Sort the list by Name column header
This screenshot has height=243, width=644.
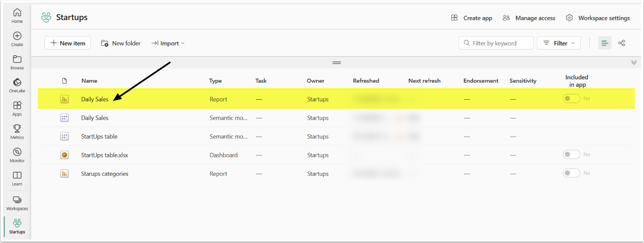89,81
